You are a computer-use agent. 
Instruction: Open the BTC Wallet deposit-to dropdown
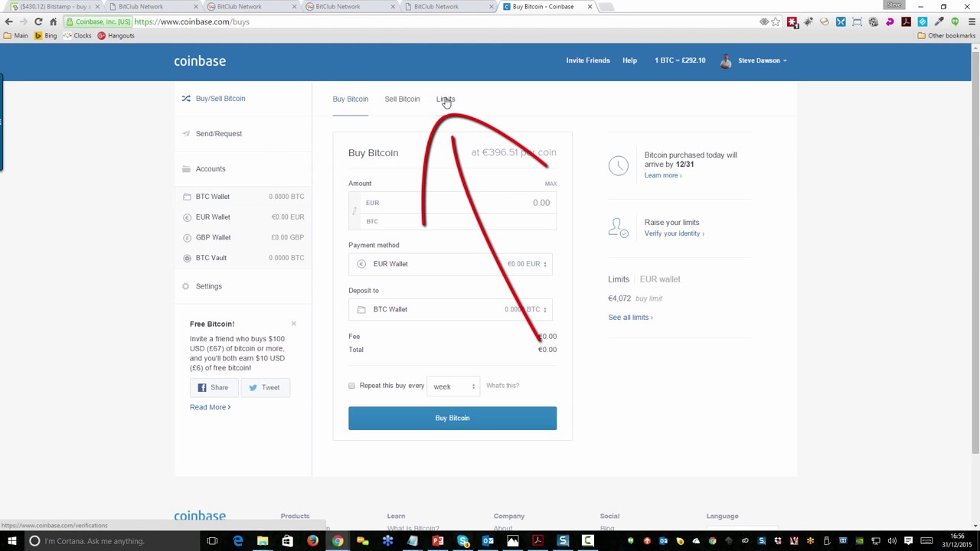click(x=452, y=309)
